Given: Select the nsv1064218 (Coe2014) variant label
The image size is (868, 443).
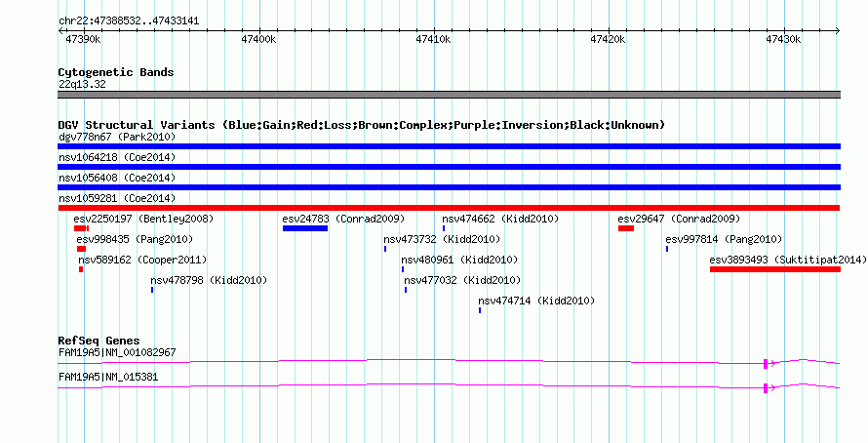Looking at the screenshot, I should [117, 157].
